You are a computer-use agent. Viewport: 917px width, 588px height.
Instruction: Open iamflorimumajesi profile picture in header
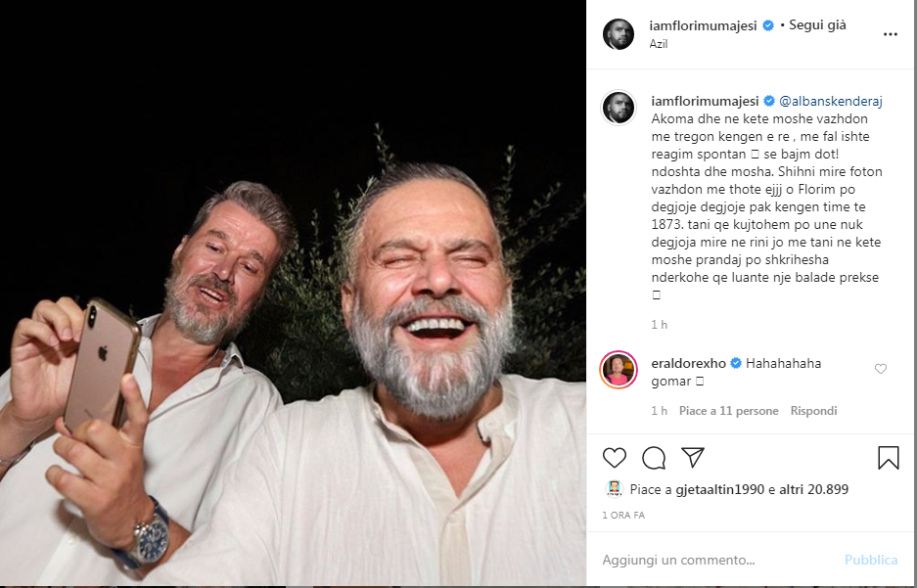tap(619, 33)
